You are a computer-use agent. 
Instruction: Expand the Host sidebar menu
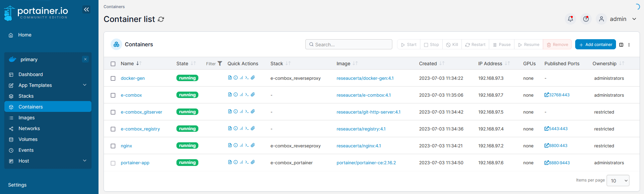(x=85, y=161)
